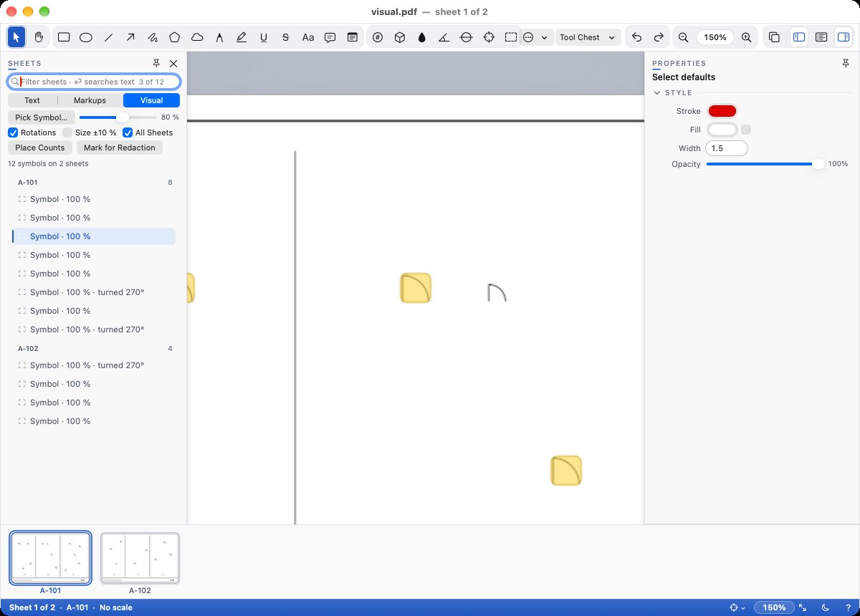860x616 pixels.
Task: Select the line drawing tool
Action: tap(108, 37)
